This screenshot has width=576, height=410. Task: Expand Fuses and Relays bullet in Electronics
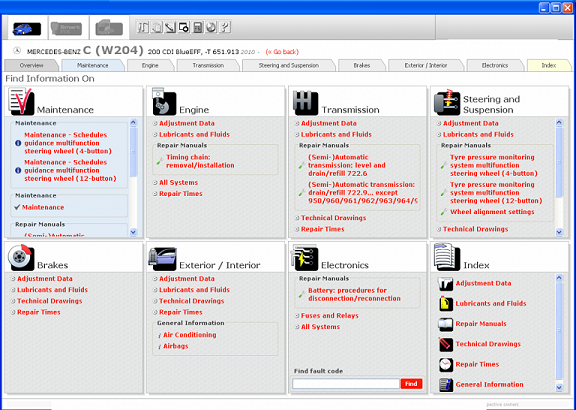point(297,316)
